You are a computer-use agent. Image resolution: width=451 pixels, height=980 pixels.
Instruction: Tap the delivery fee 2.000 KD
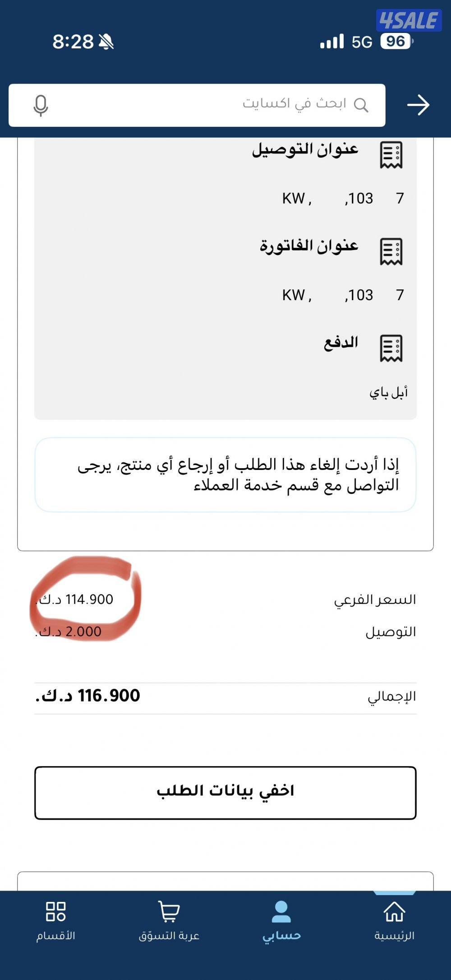click(x=69, y=632)
